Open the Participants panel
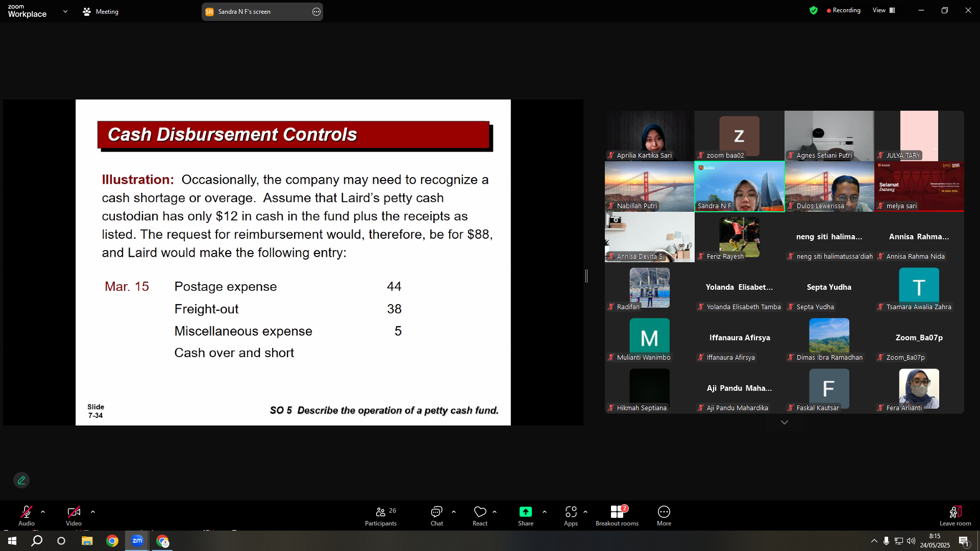 tap(381, 516)
